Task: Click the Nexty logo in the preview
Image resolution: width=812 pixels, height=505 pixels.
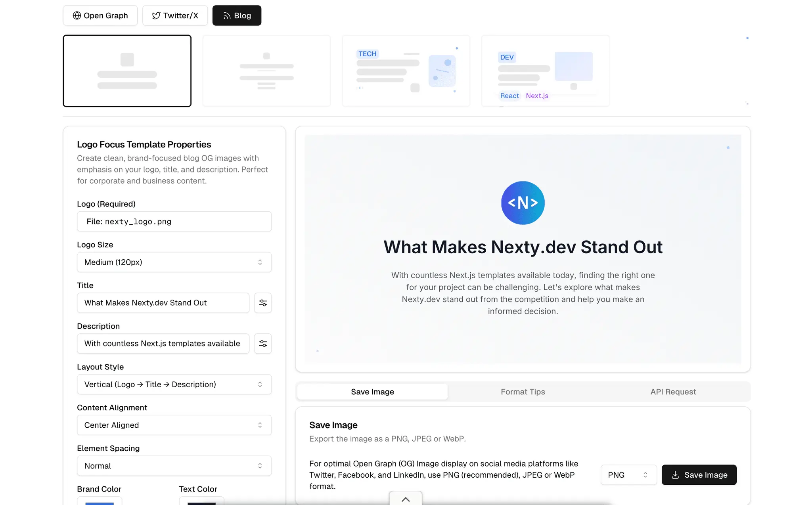Action: tap(523, 203)
